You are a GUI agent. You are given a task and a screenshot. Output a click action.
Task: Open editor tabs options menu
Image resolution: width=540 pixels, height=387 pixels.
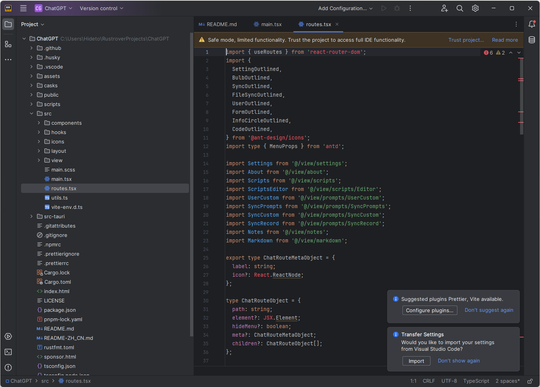[x=516, y=24]
